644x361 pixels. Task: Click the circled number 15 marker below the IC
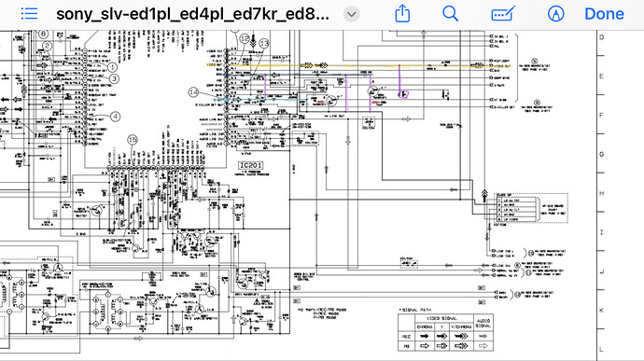tap(133, 140)
